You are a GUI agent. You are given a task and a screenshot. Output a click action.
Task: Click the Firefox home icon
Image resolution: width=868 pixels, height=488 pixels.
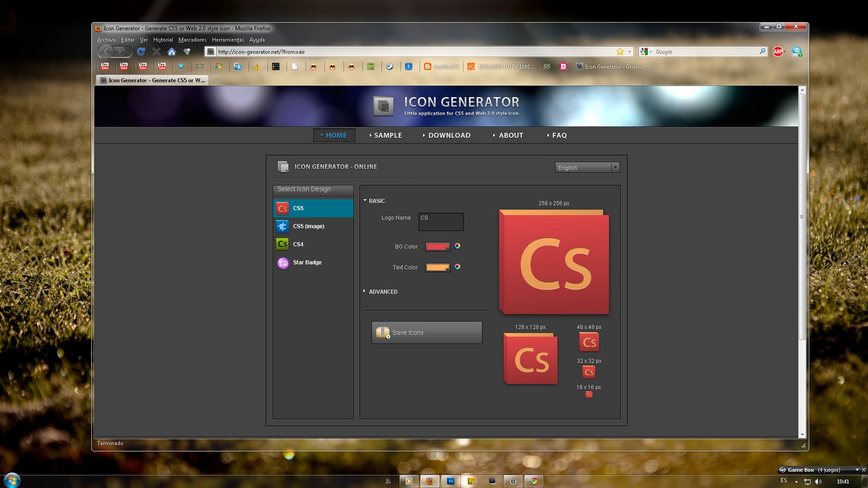171,52
